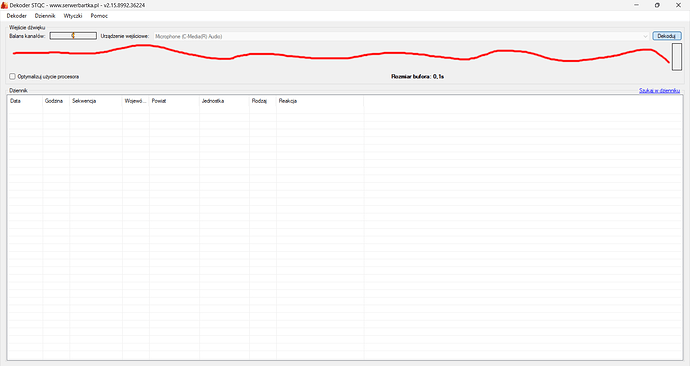This screenshot has width=690, height=366.
Task: Open the Dekoder menu
Action: pyautogui.click(x=17, y=16)
